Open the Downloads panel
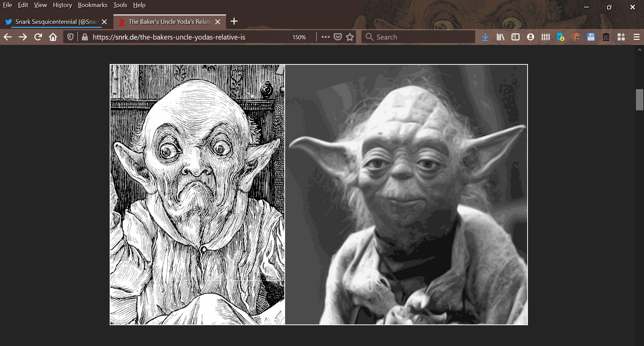Viewport: 644px width, 346px height. 485,37
